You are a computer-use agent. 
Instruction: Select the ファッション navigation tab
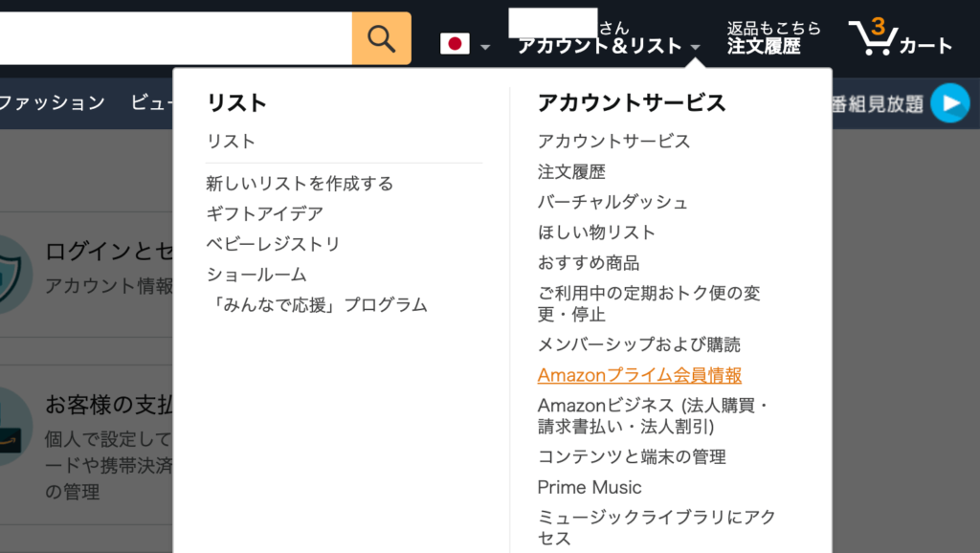point(52,102)
